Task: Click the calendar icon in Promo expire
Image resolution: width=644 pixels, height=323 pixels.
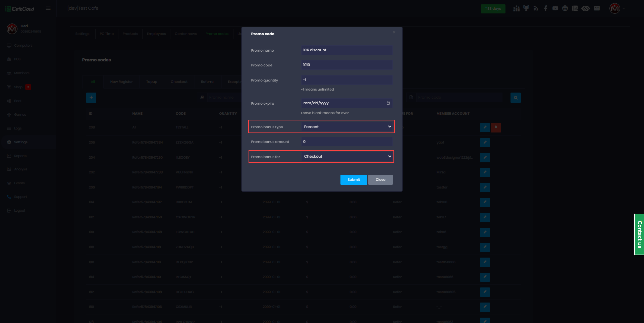Action: [388, 103]
